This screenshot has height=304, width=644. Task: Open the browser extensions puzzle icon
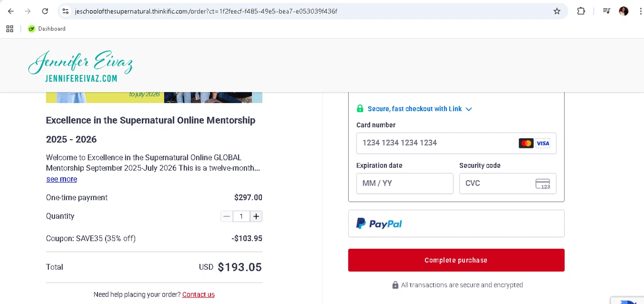[581, 11]
